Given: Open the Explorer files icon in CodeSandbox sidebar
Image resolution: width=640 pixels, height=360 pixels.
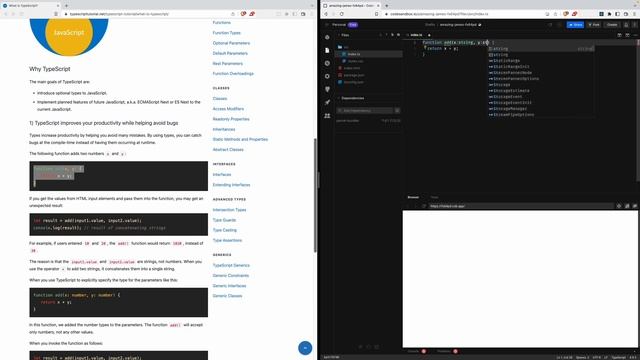Looking at the screenshot, I should (327, 50).
